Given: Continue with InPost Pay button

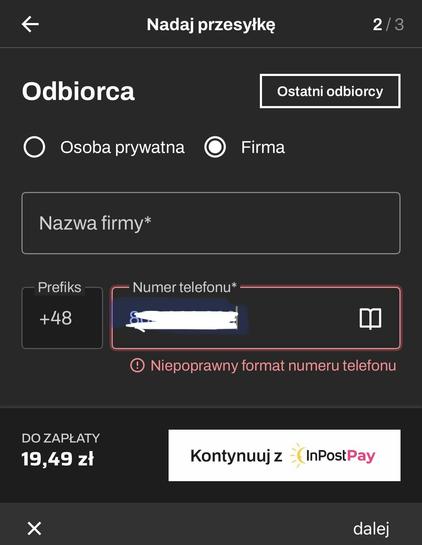Looking at the screenshot, I should (x=284, y=455).
